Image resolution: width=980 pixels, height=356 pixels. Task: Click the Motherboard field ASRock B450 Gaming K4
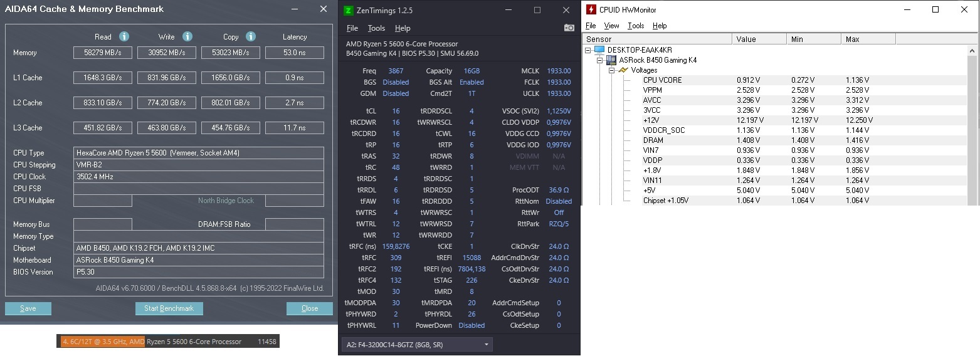coord(199,260)
